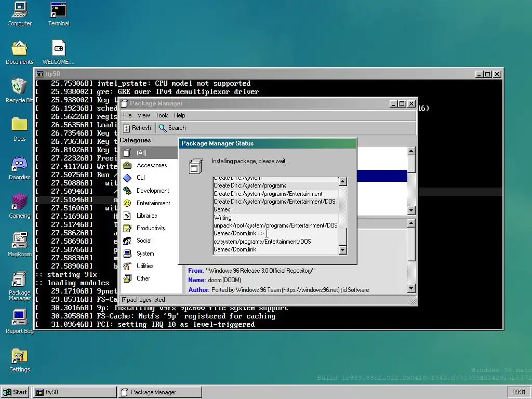Click the Search toolbar button

pyautogui.click(x=172, y=128)
